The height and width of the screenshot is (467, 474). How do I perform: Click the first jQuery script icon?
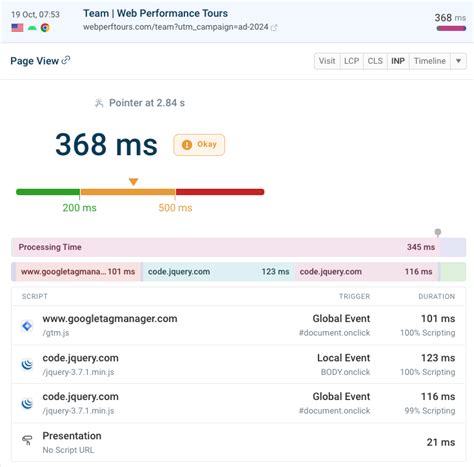tap(27, 364)
